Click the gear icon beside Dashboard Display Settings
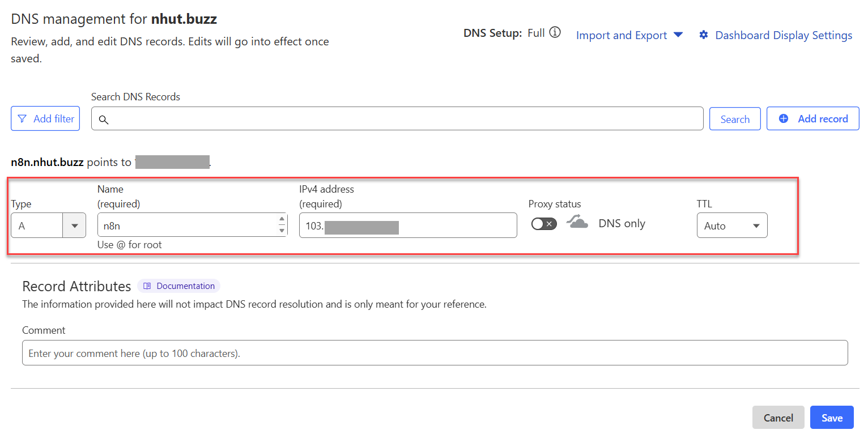The image size is (868, 434). point(704,35)
